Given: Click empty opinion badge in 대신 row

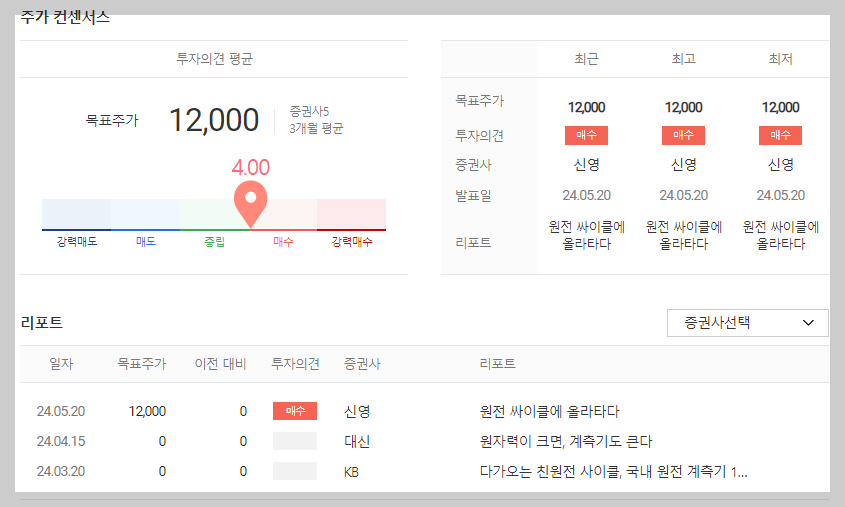Looking at the screenshot, I should pos(295,441).
